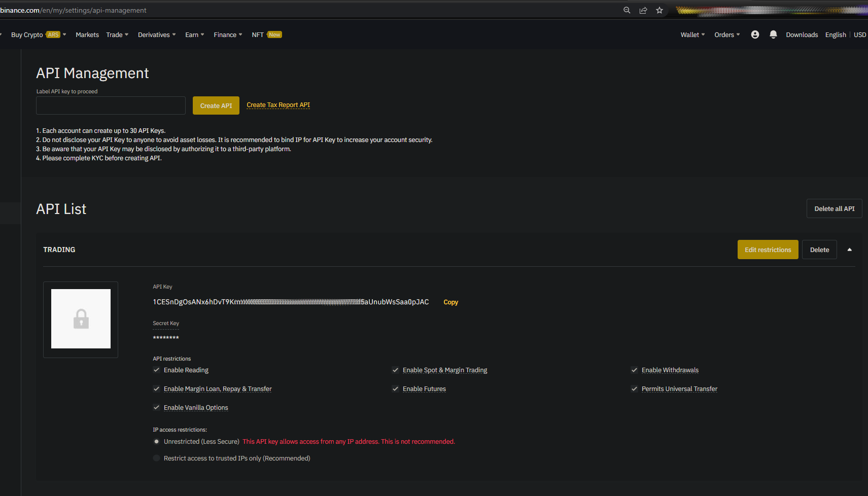
Task: Open the notifications bell icon
Action: tap(773, 34)
